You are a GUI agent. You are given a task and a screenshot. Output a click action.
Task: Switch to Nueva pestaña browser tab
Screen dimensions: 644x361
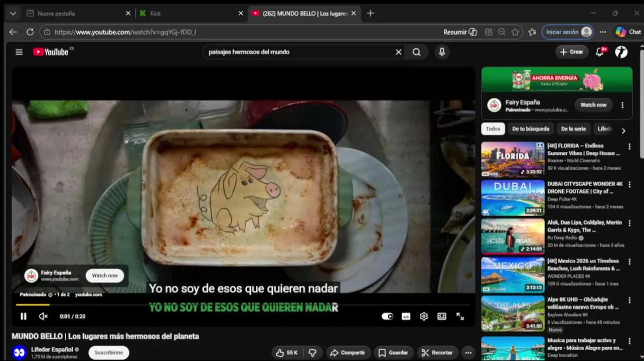[78, 14]
